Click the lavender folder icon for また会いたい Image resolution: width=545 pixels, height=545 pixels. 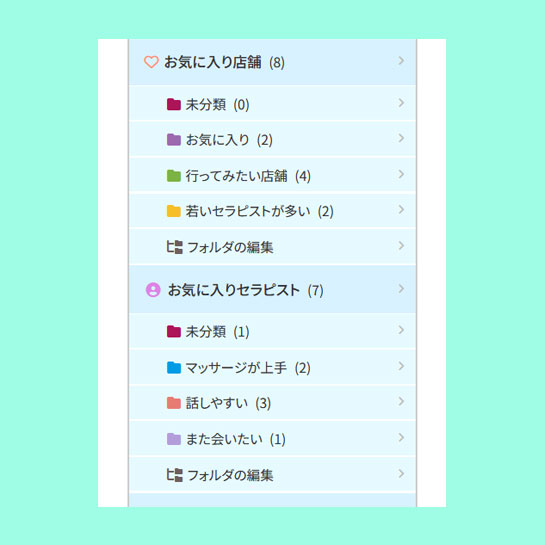click(x=173, y=439)
